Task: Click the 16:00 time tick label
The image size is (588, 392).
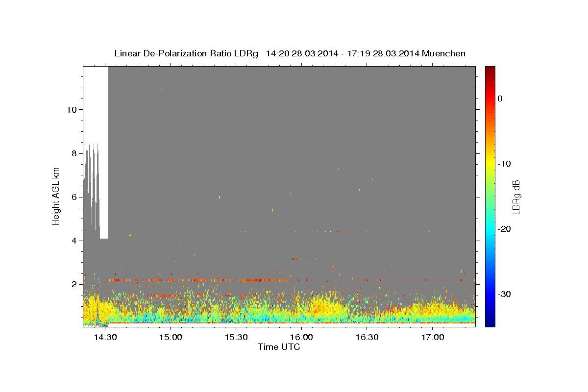Action: click(301, 338)
